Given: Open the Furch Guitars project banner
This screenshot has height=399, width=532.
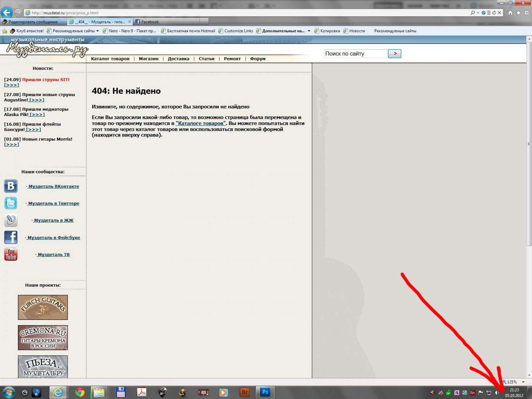Looking at the screenshot, I should point(43,307).
